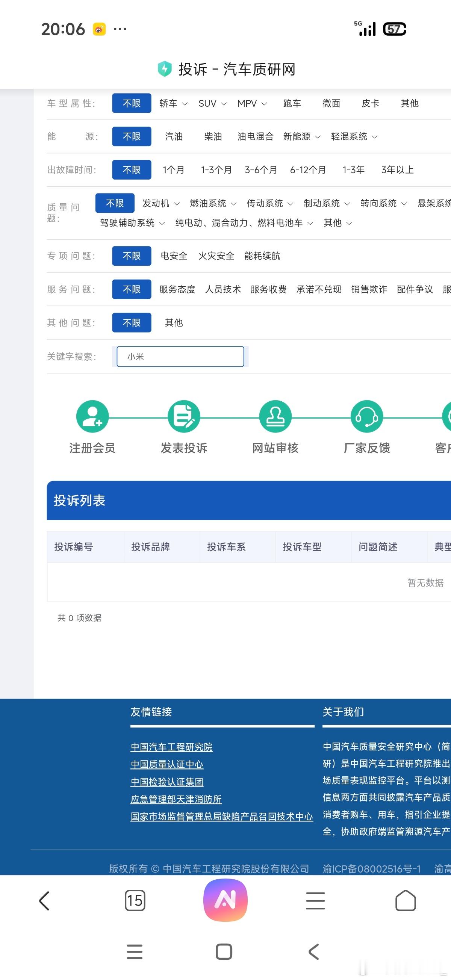This screenshot has width=451, height=980.
Task: Expand the 其他 quality issue dropdown
Action: (338, 222)
